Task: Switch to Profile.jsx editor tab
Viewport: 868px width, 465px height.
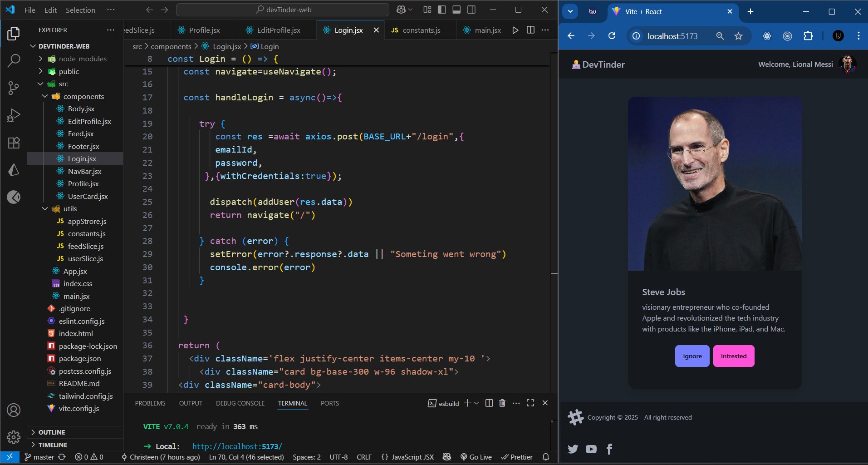Action: (204, 30)
